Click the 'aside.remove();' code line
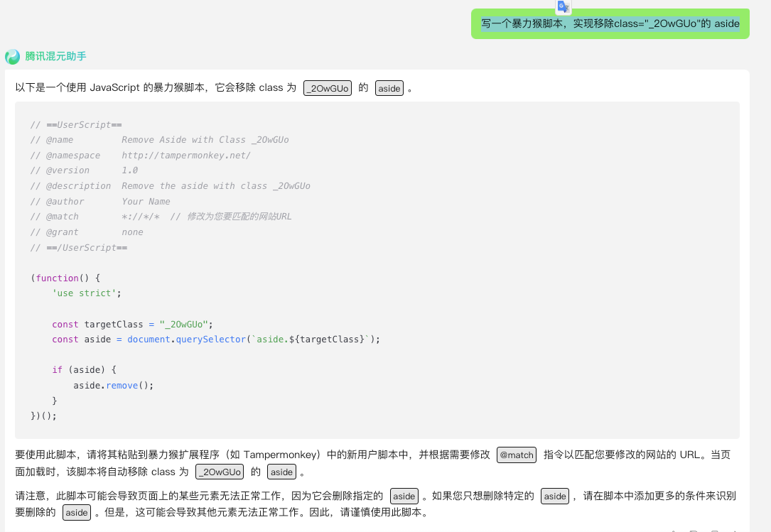Screen dimensions: 771x532 [114, 386]
